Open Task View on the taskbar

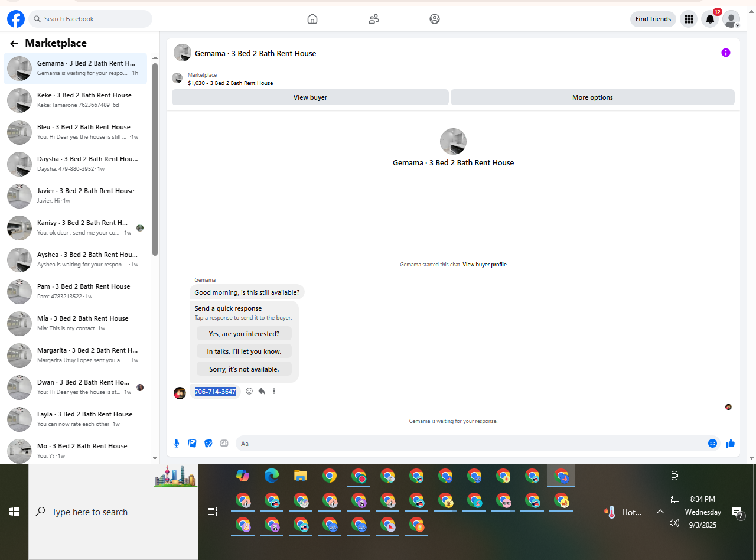212,512
